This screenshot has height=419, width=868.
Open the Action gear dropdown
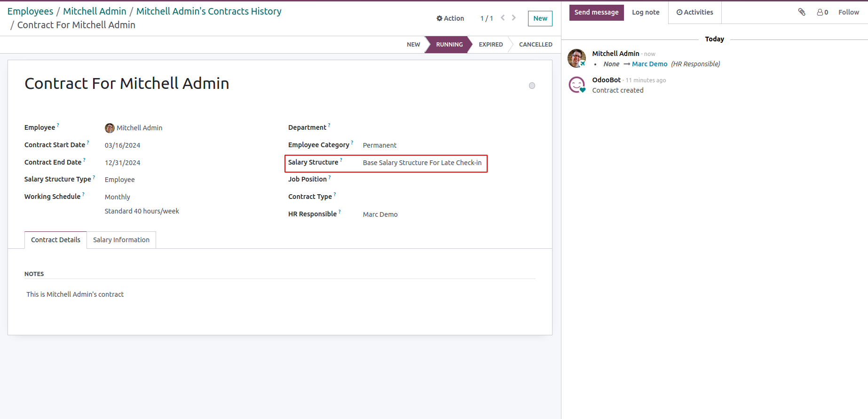tap(450, 18)
